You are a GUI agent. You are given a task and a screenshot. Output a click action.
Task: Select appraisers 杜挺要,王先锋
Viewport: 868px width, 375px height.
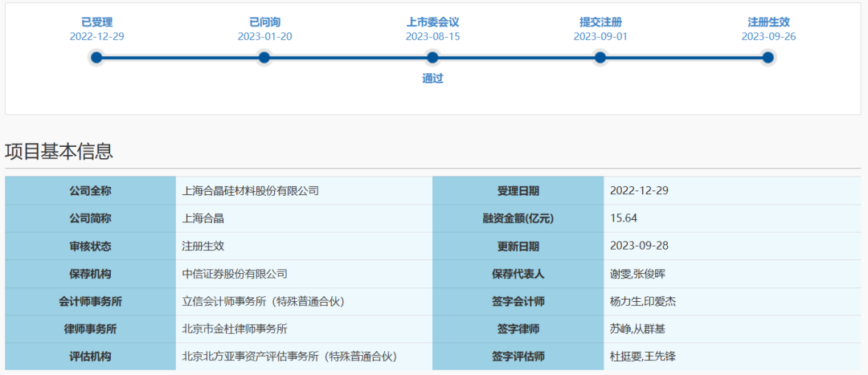pyautogui.click(x=643, y=357)
